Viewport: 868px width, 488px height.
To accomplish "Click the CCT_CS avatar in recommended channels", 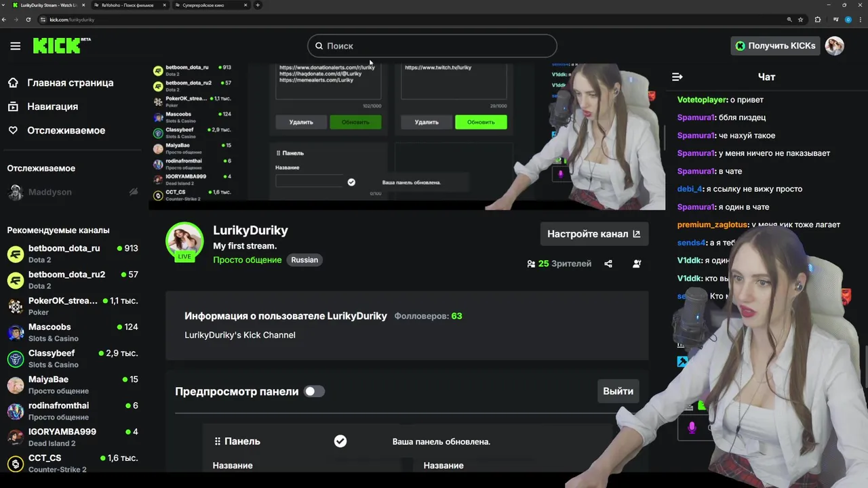I will [x=15, y=464].
